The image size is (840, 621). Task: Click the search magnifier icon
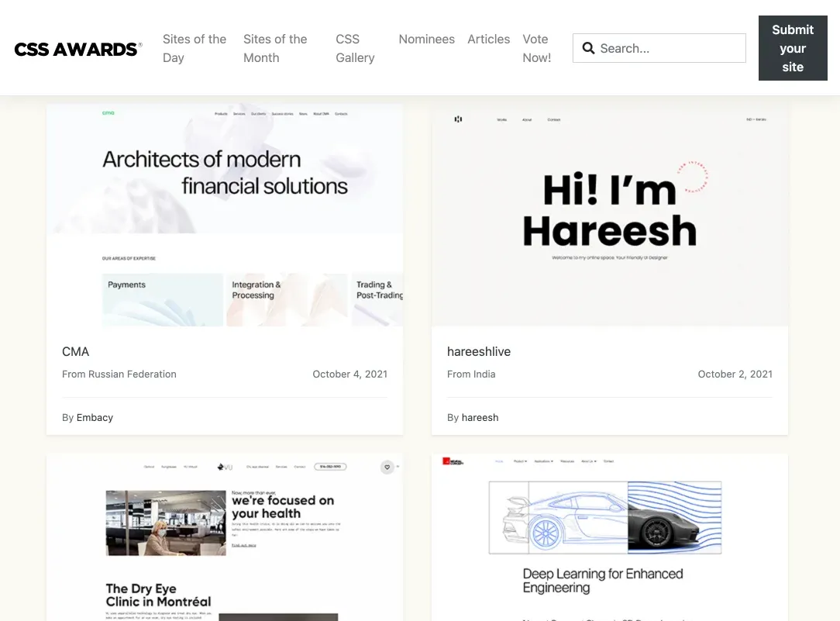[x=588, y=48]
